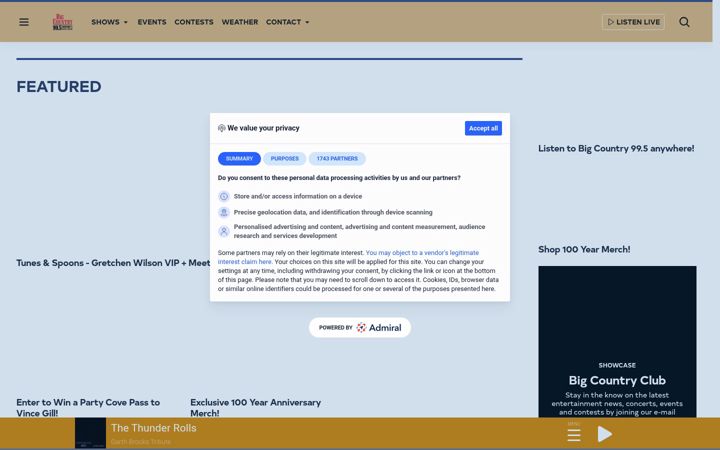Open the hamburger menu in header
The width and height of the screenshot is (720, 450).
point(24,22)
